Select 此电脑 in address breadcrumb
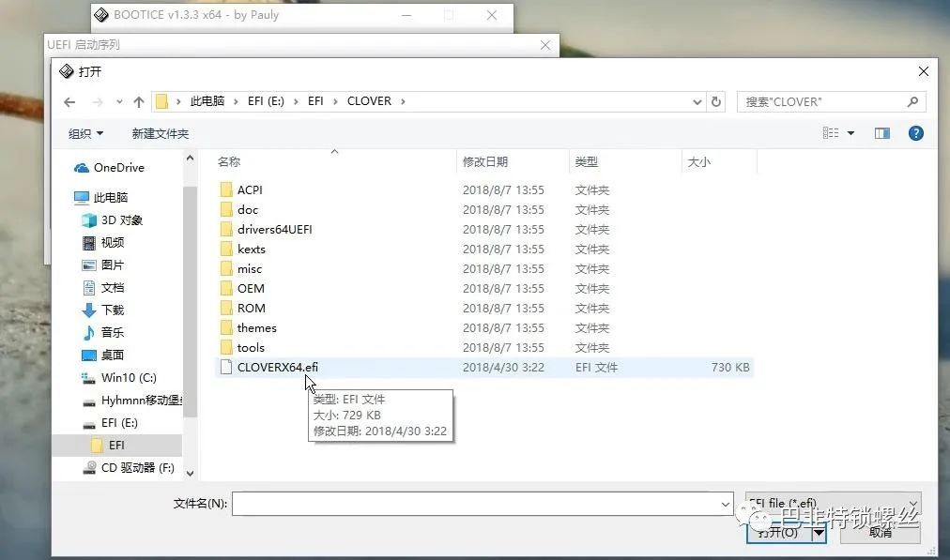 coord(207,101)
